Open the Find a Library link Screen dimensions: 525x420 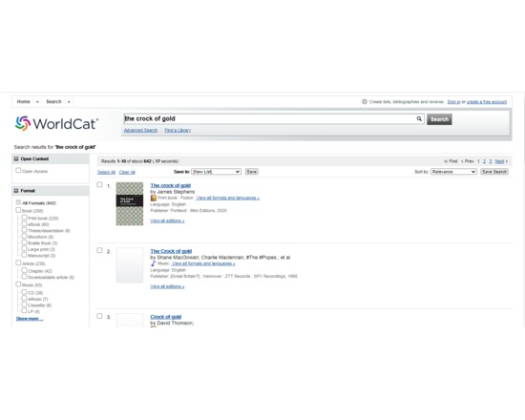click(x=178, y=130)
